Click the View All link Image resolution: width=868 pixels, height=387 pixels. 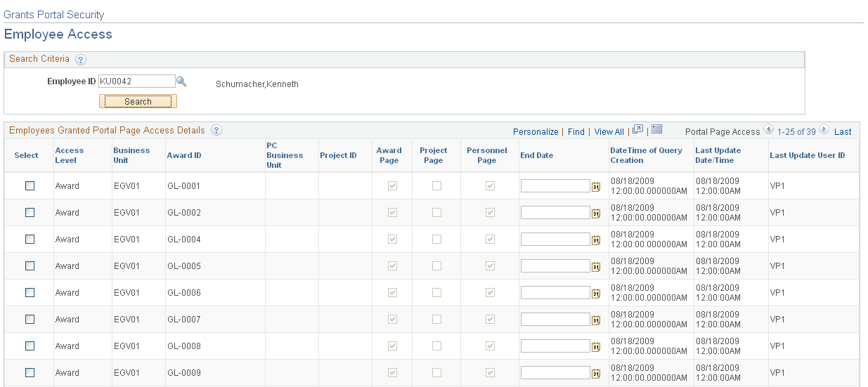coord(609,131)
